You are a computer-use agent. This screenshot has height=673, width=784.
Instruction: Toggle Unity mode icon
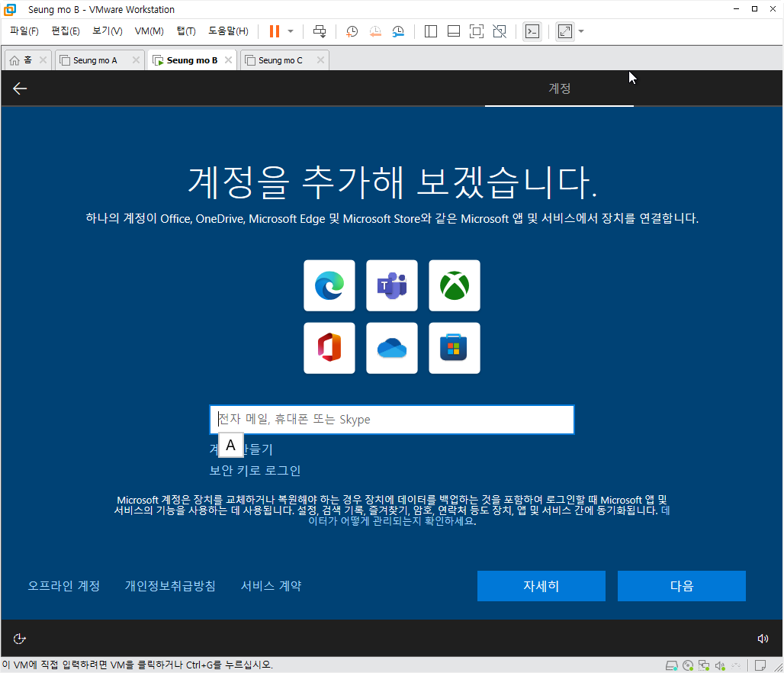(500, 31)
